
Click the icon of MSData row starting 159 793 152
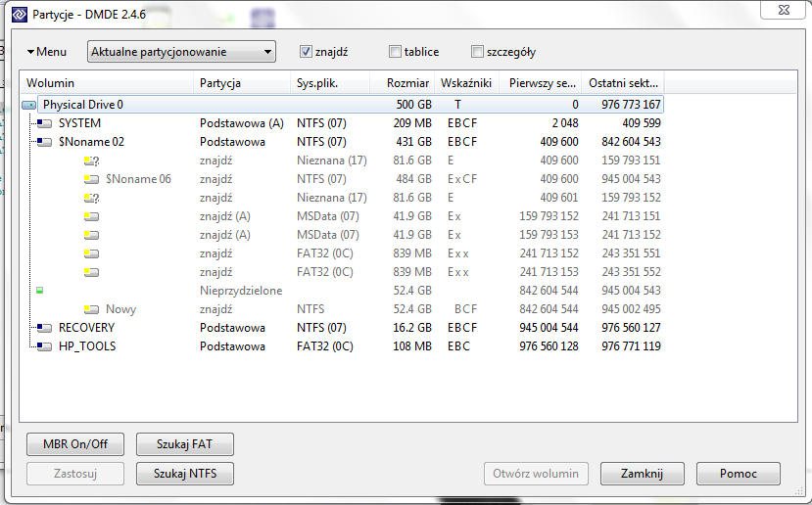point(91,217)
